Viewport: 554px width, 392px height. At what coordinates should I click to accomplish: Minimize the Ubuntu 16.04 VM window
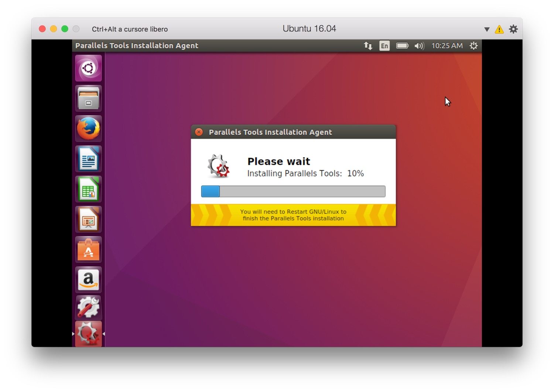tap(54, 29)
